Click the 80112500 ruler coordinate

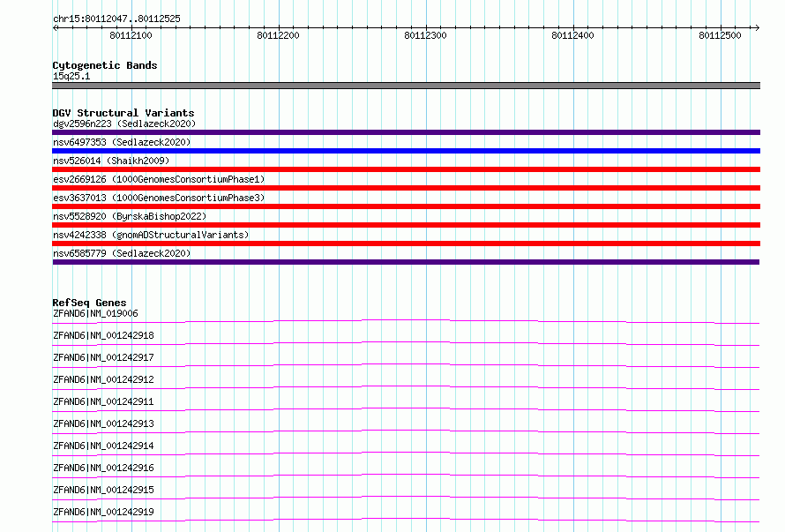(720, 35)
